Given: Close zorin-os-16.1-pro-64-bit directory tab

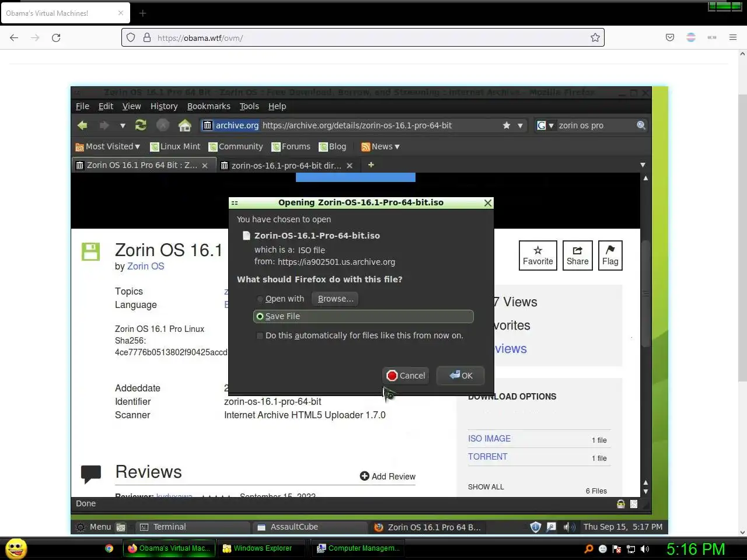Looking at the screenshot, I should 350,166.
